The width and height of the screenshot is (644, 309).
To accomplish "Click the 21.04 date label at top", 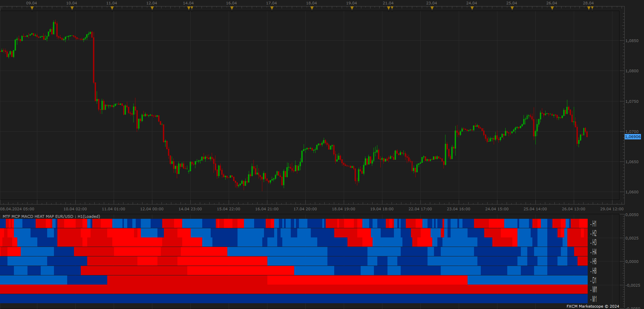I will click(388, 3).
